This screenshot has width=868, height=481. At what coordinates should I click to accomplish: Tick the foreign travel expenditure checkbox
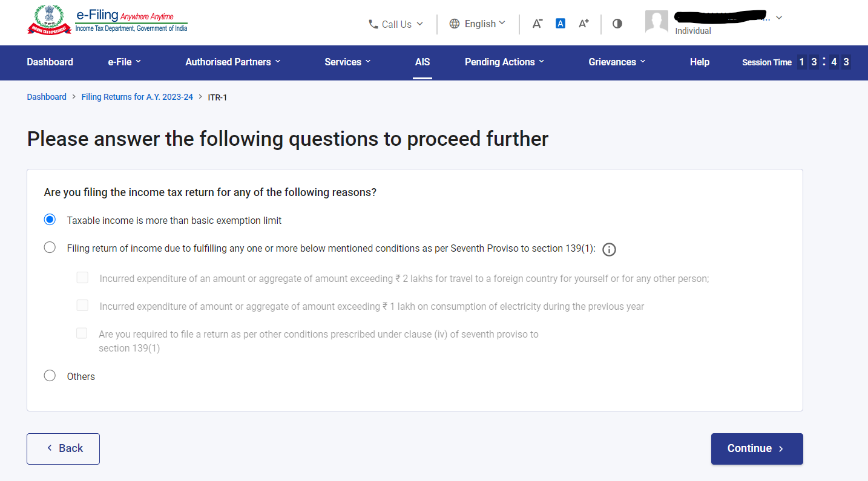[x=82, y=278]
